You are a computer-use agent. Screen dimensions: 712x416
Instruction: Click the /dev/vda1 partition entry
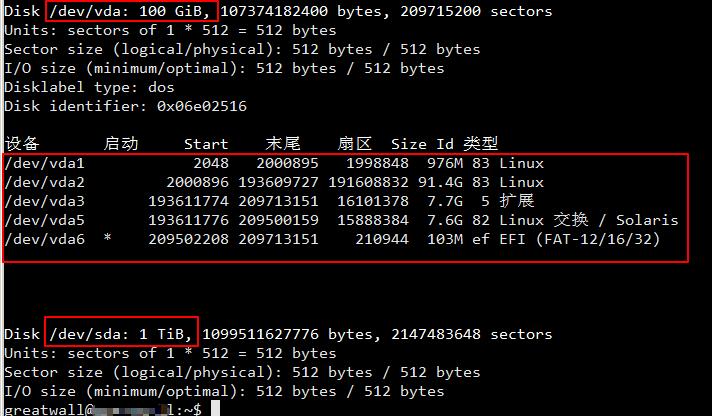[45, 163]
